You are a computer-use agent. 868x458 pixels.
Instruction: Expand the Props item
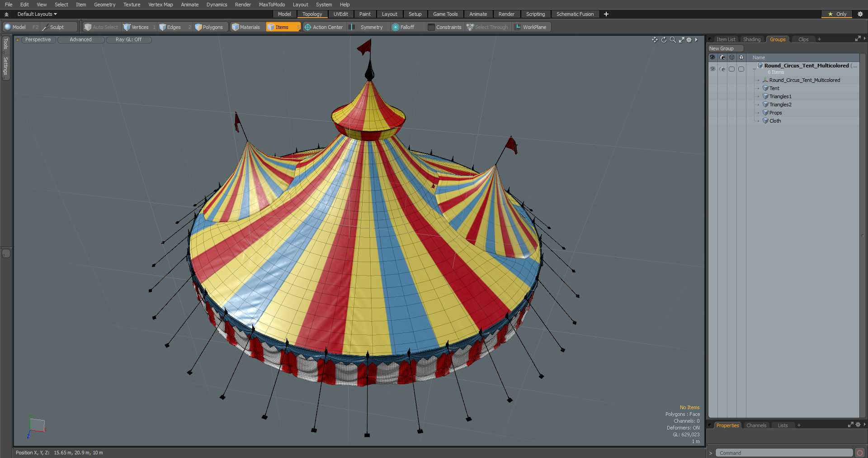pos(759,113)
